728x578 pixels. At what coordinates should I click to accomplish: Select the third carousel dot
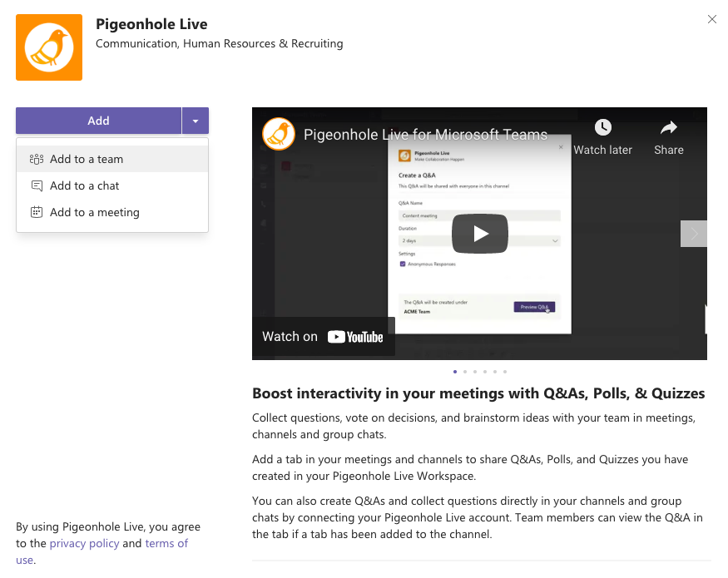point(475,372)
